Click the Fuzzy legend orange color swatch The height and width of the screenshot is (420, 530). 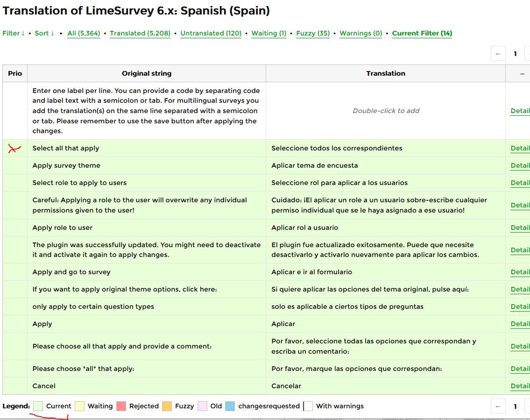point(167,406)
